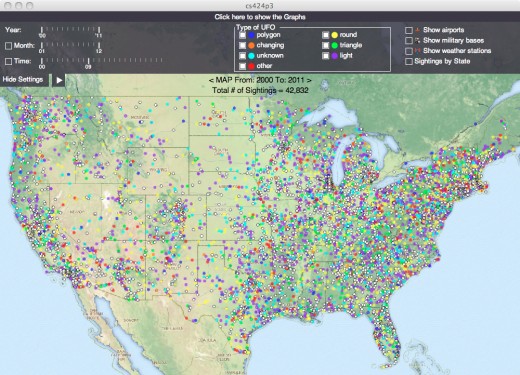This screenshot has width=520, height=375.
Task: Click the Year slider end handle at '11
Action: click(99, 30)
